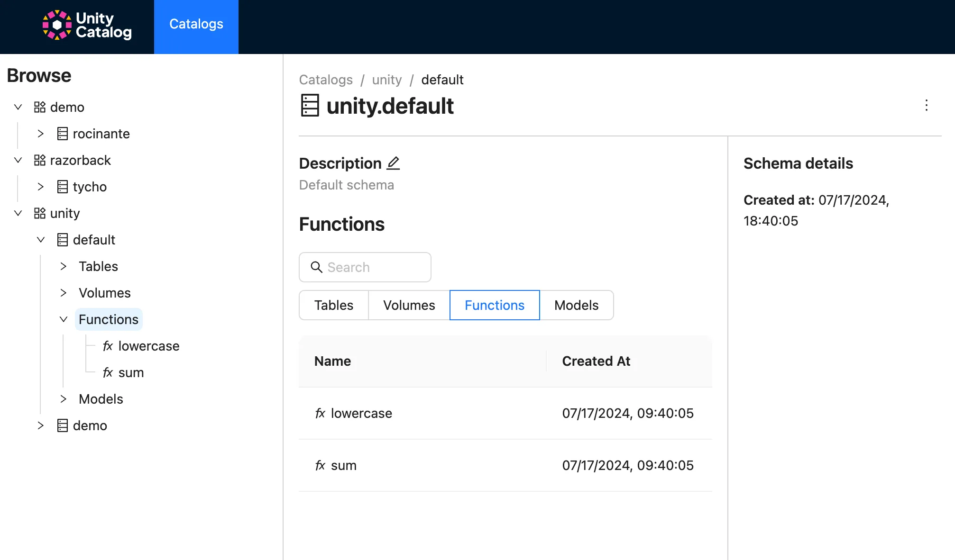This screenshot has width=955, height=560.
Task: Switch to the Models tab
Action: [x=577, y=305]
